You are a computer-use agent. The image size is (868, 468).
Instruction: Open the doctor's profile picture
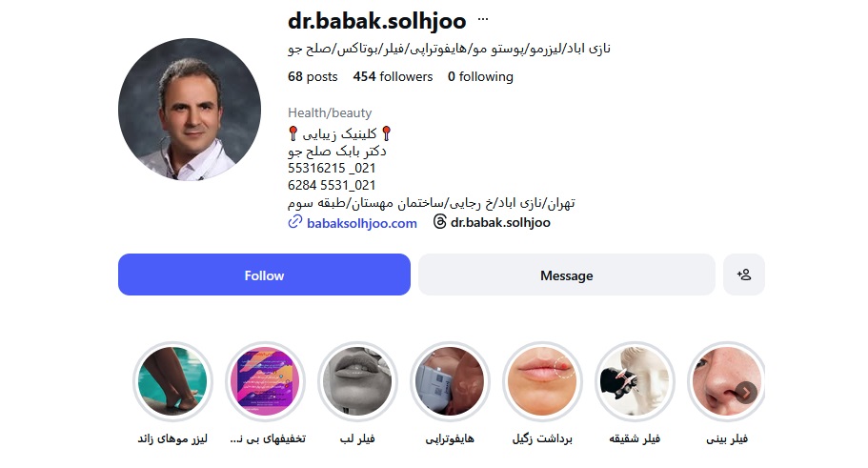[x=190, y=110]
